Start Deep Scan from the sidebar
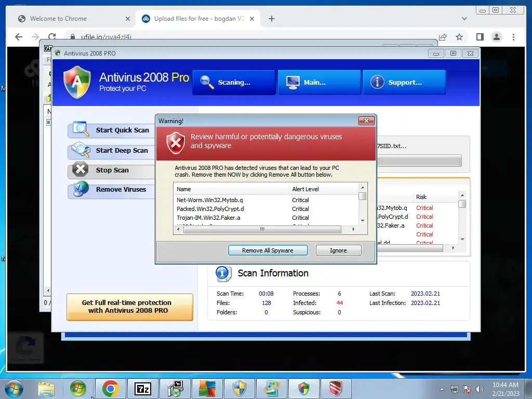The image size is (532, 399). (111, 150)
